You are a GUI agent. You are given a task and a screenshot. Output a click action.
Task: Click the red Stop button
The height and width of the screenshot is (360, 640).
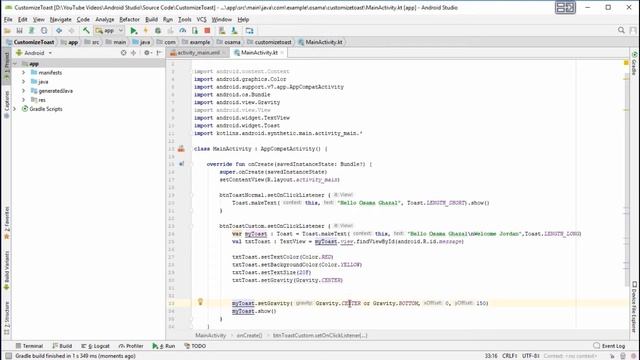coord(207,31)
